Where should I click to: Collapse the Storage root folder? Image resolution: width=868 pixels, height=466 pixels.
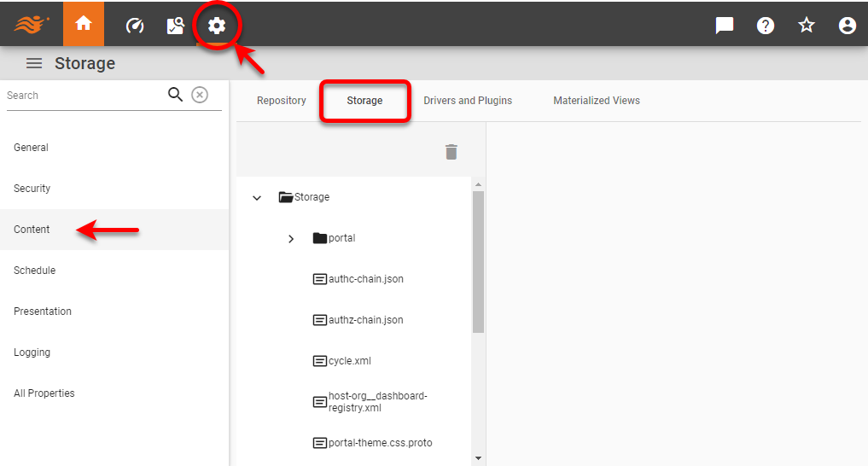click(257, 198)
